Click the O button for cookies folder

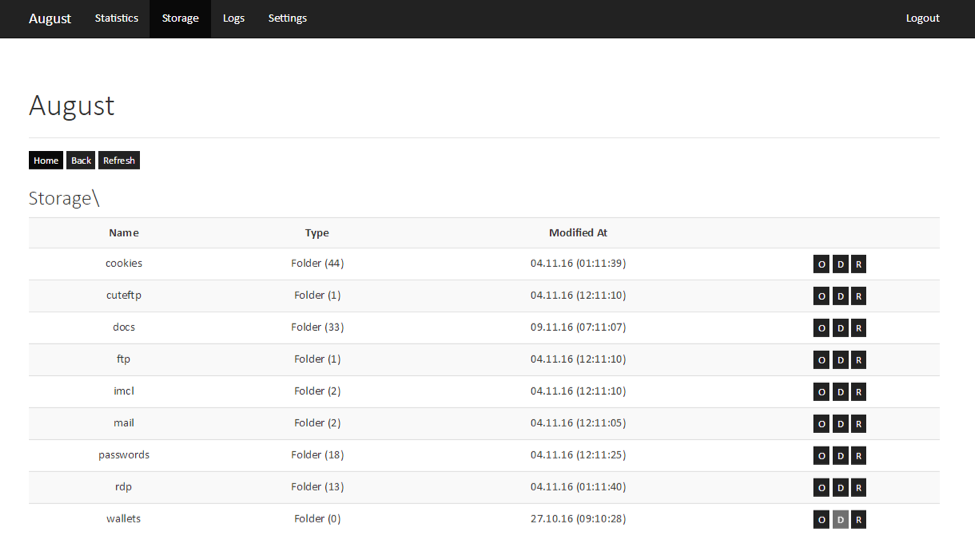821,264
